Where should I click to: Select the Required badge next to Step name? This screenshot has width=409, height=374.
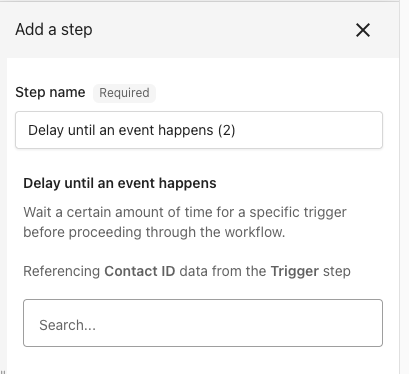point(124,93)
